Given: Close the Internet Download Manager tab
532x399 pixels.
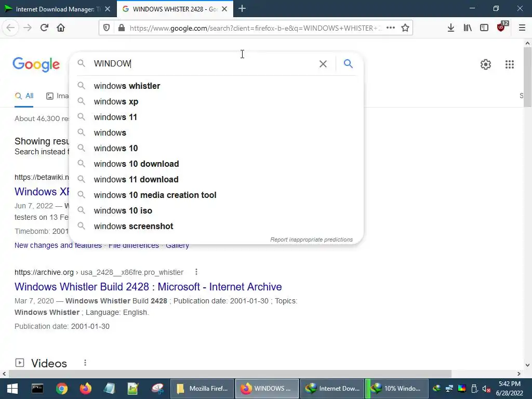Looking at the screenshot, I should click(108, 9).
